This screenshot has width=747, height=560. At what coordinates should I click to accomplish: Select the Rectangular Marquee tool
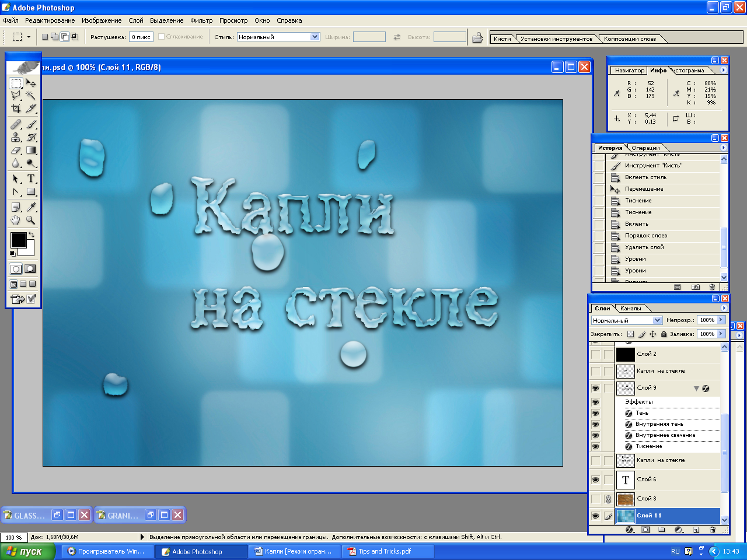click(16, 83)
